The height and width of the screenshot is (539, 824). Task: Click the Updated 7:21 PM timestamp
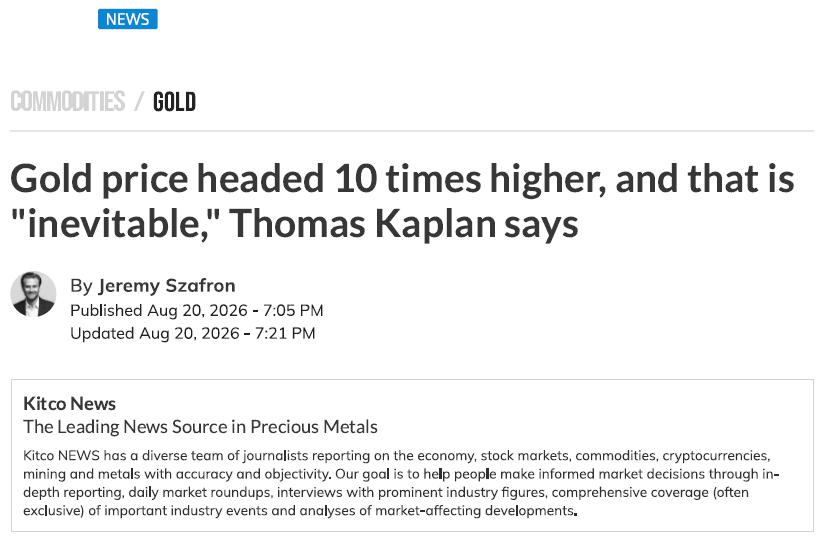[x=192, y=333]
